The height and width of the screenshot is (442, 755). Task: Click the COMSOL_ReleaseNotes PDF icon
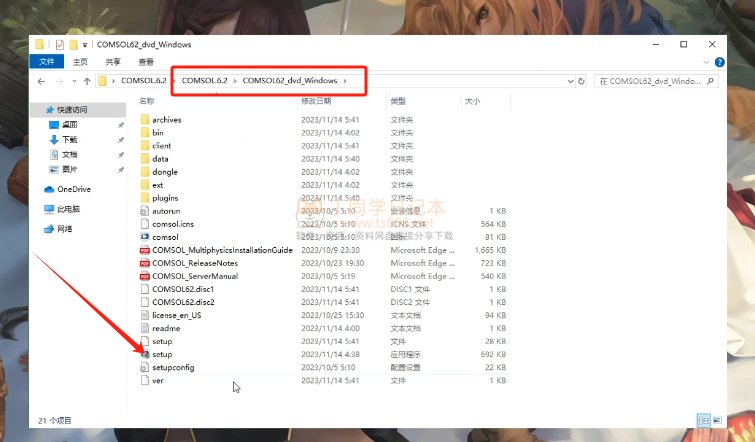(x=145, y=263)
